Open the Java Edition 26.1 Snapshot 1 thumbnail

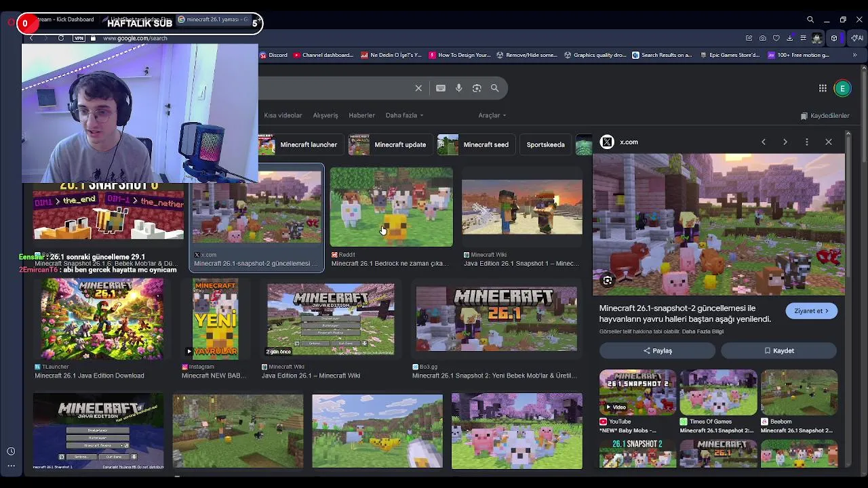pos(522,207)
